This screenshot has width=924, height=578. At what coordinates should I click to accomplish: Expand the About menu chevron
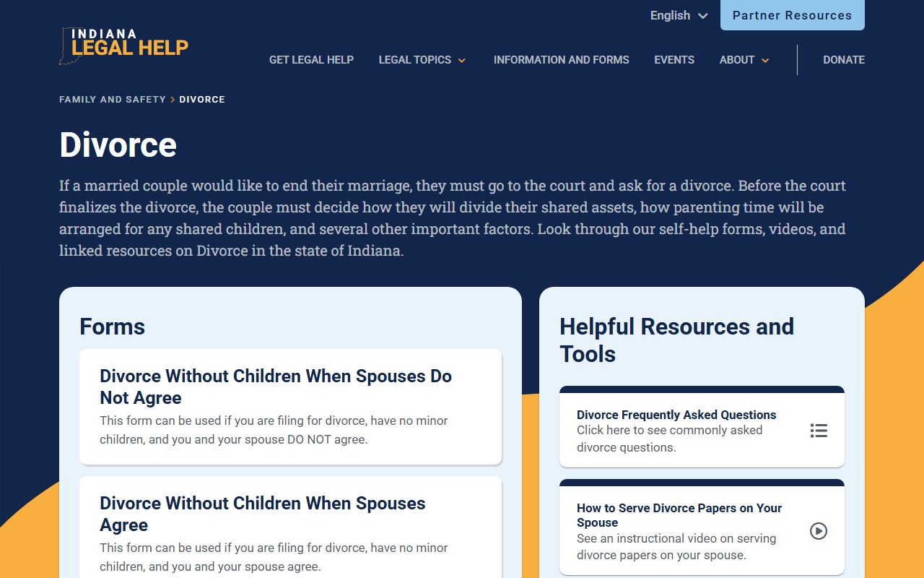click(765, 61)
